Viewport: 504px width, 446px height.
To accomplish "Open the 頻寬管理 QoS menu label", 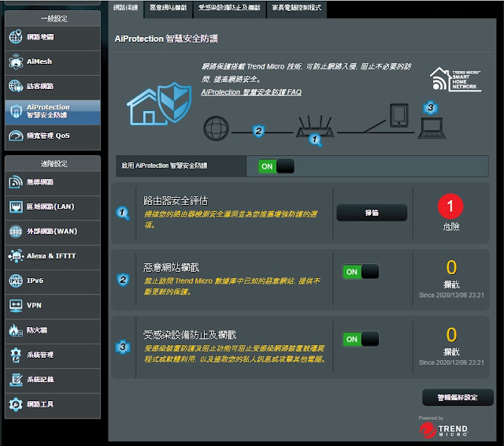I will pos(48,136).
